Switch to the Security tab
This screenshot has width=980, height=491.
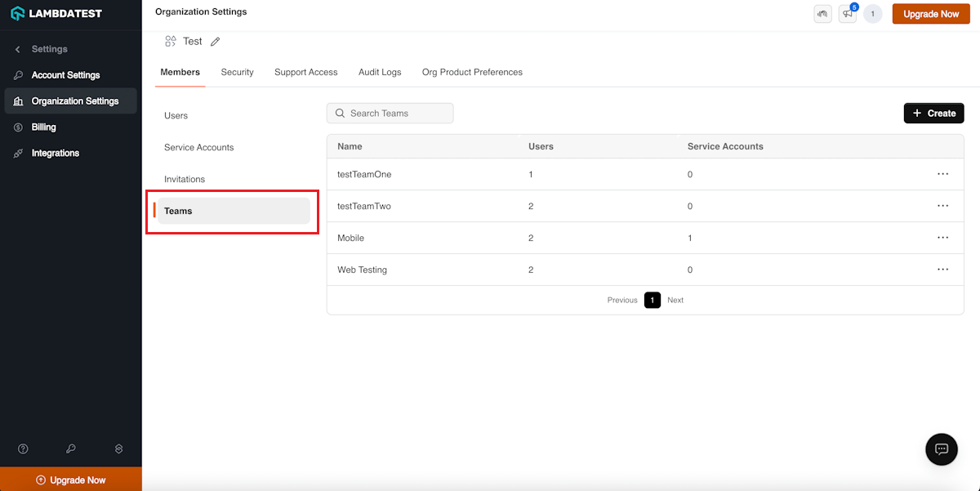(237, 72)
